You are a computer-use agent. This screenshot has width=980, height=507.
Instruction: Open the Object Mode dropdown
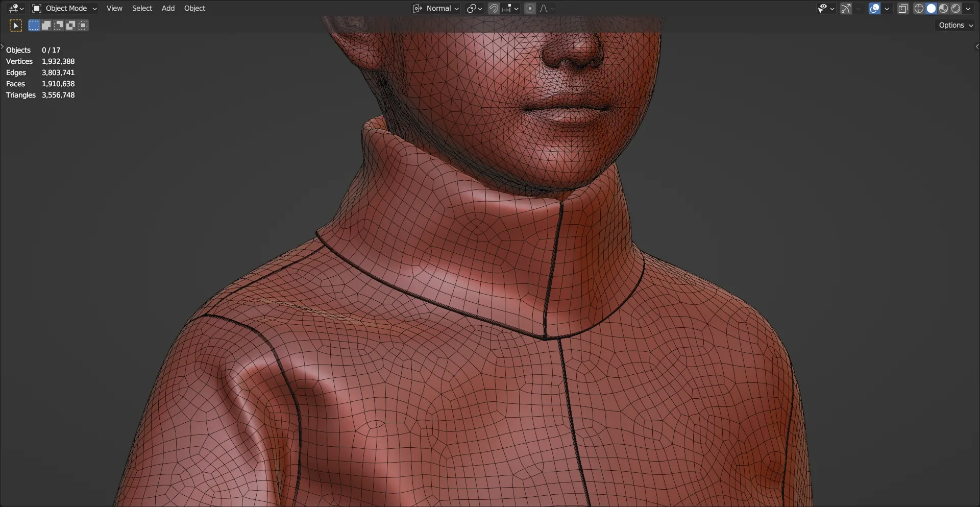(x=64, y=8)
